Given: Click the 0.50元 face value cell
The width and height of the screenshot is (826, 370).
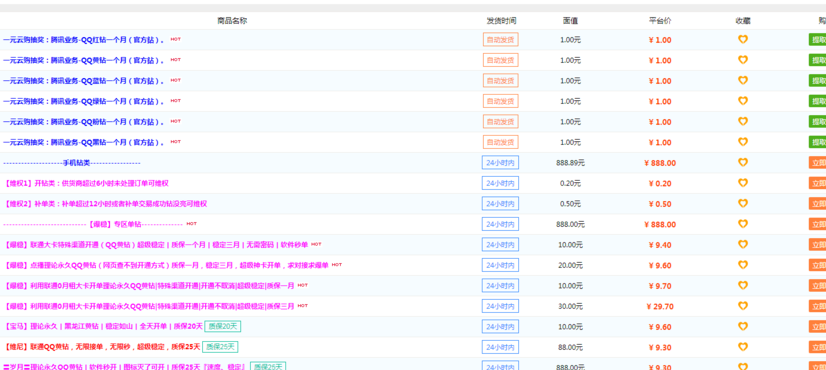Looking at the screenshot, I should (571, 204).
